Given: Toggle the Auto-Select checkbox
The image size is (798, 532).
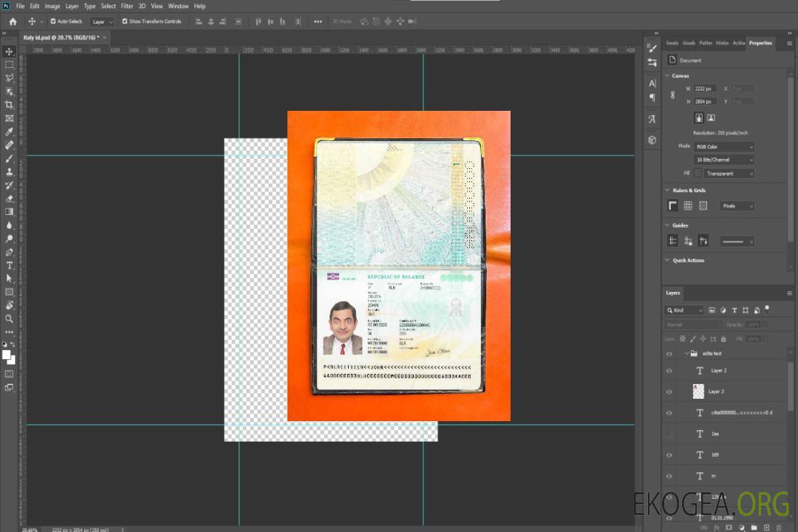Looking at the screenshot, I should tap(53, 21).
